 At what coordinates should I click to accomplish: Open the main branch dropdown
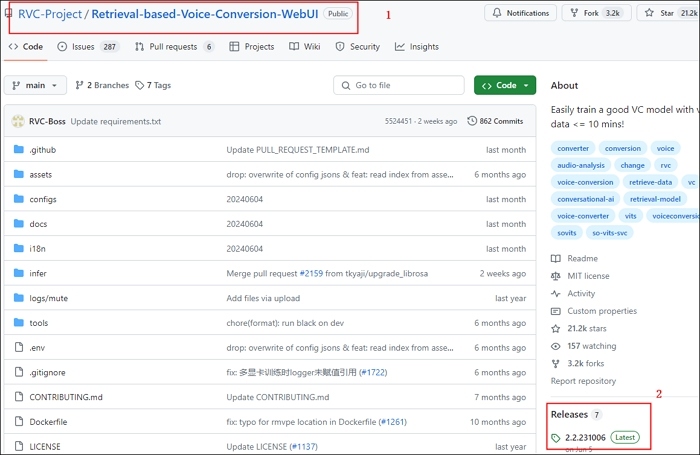pyautogui.click(x=36, y=86)
